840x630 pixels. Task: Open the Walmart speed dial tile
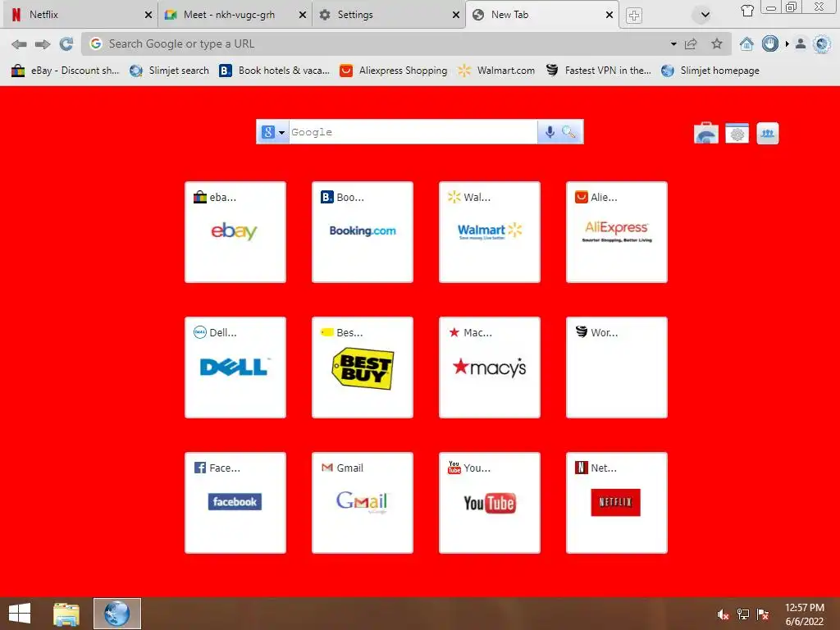pos(489,232)
